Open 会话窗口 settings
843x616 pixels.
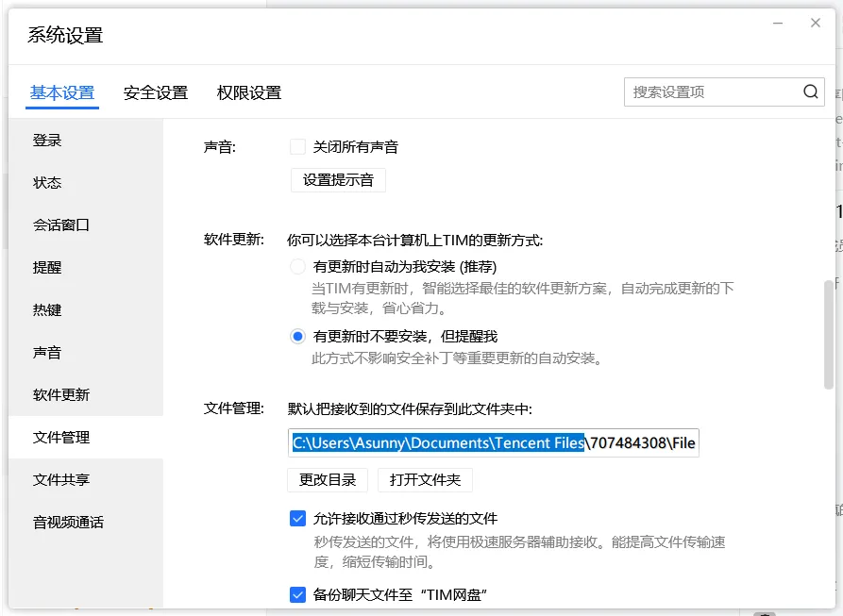point(61,225)
